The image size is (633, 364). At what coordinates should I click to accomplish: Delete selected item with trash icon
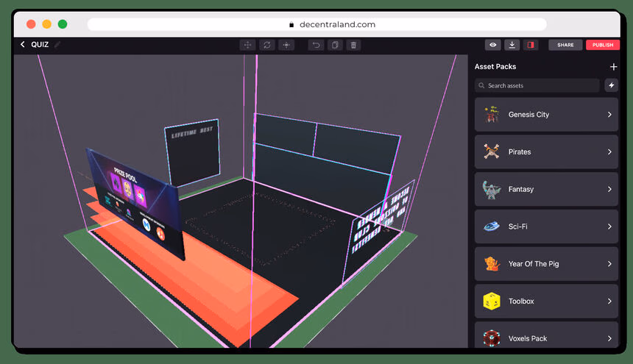coord(353,45)
